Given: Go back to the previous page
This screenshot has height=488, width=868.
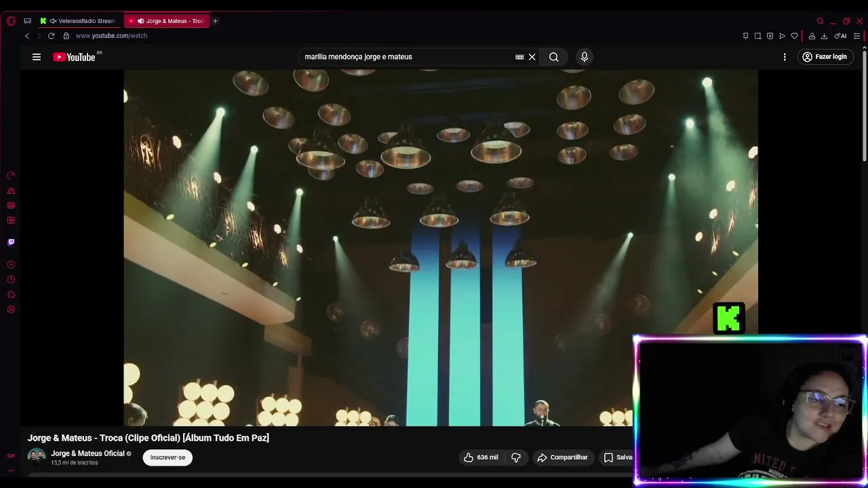Looking at the screenshot, I should coord(27,36).
